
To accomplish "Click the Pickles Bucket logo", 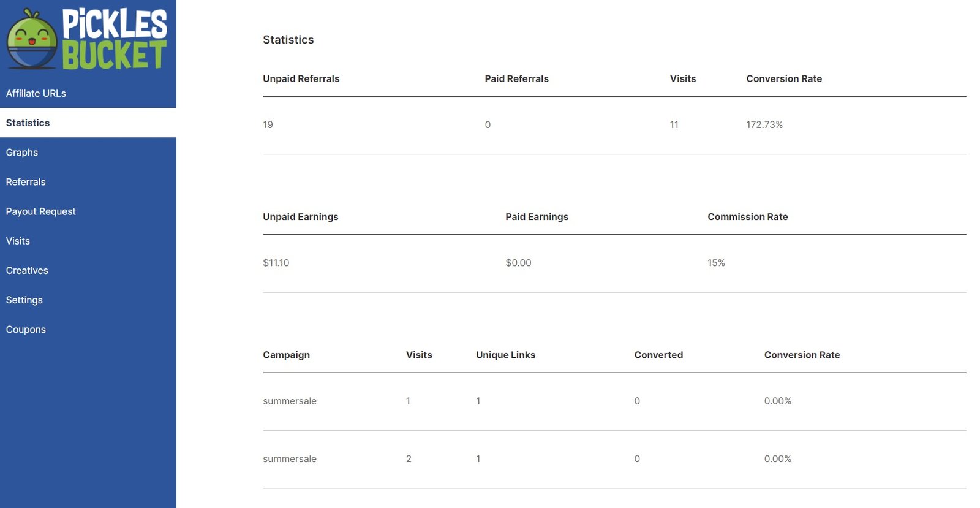I will [87, 39].
